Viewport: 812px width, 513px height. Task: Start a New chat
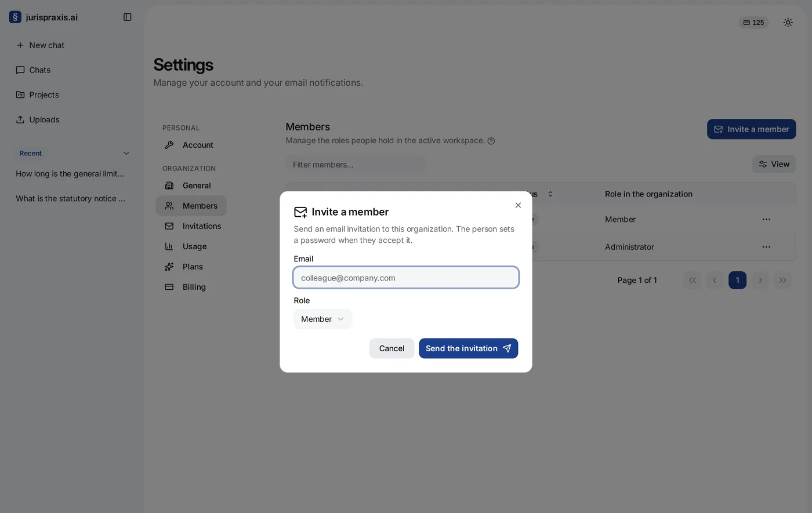click(72, 45)
